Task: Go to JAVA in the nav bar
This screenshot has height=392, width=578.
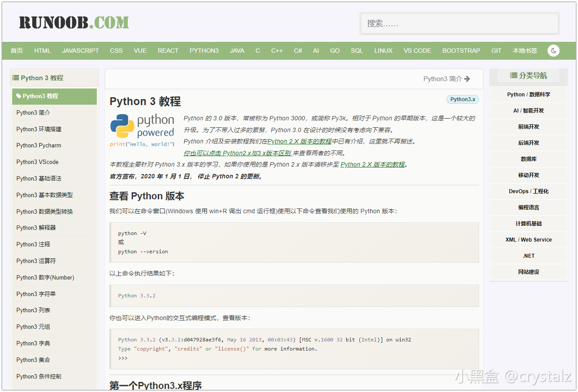Action: 237,51
